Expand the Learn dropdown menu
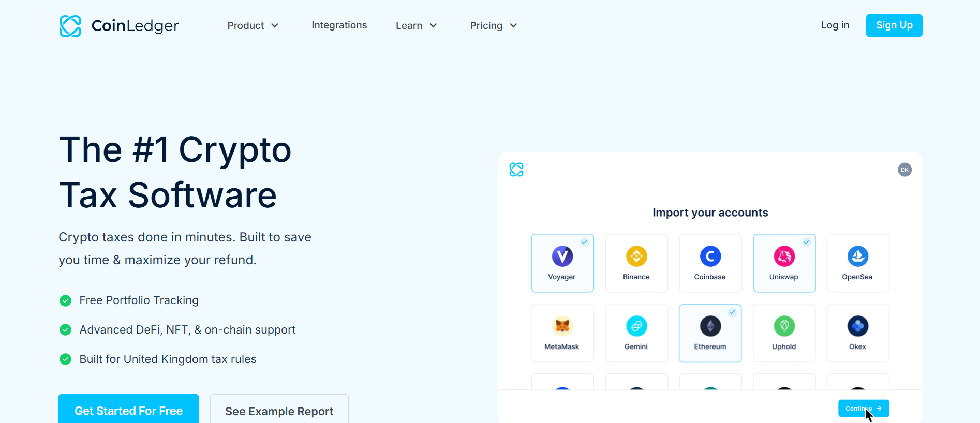Viewport: 980px width, 423px height. 417,25
